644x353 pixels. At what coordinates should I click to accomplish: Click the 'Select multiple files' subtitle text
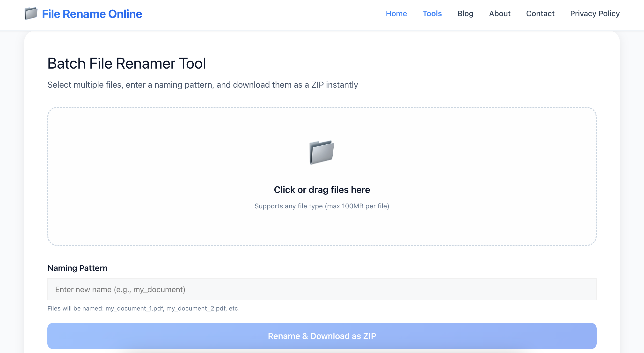point(203,85)
